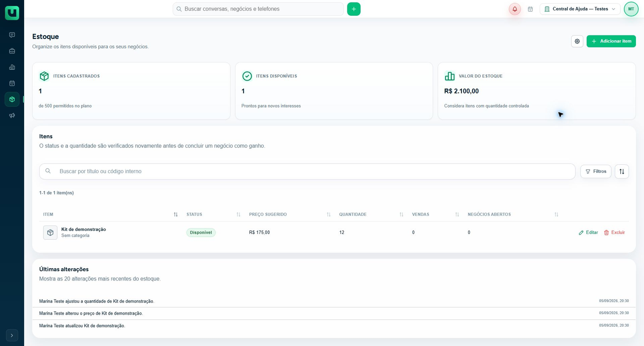Image resolution: width=644 pixels, height=346 pixels.
Task: Click the Kit de demonstração item name
Action: (84, 229)
